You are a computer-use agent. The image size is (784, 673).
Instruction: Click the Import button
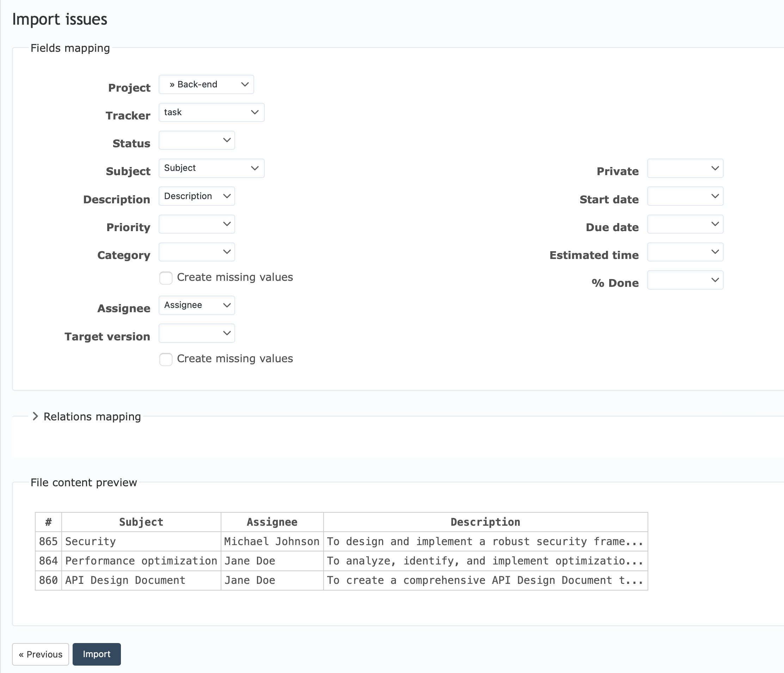tap(97, 654)
